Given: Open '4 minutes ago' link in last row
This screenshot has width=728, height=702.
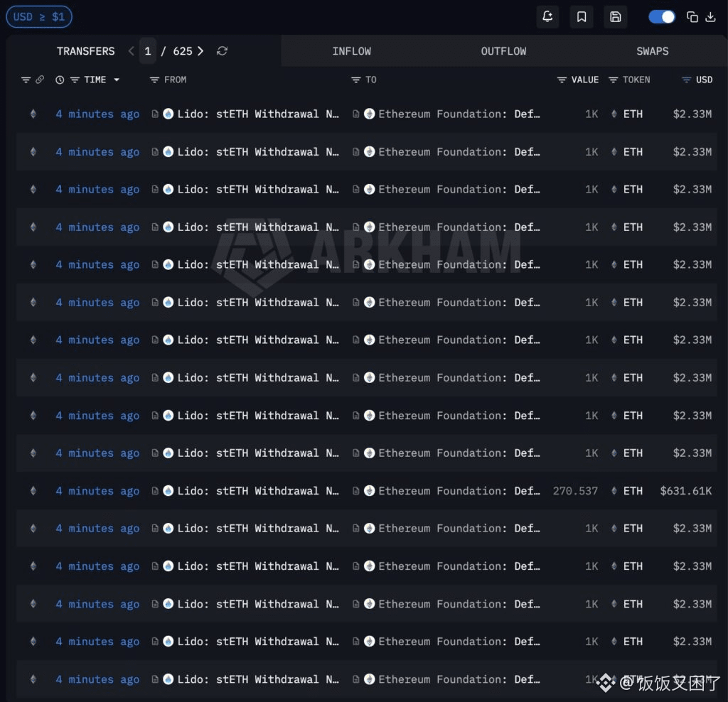Looking at the screenshot, I should (97, 680).
